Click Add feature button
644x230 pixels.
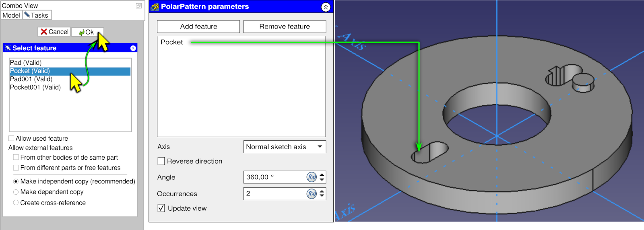pyautogui.click(x=198, y=27)
